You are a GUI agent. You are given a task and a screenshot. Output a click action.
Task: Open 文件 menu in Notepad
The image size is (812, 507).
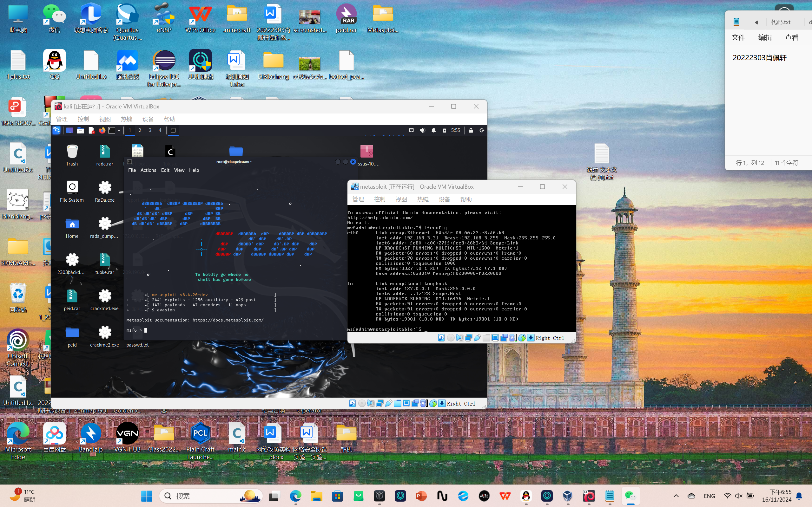738,37
